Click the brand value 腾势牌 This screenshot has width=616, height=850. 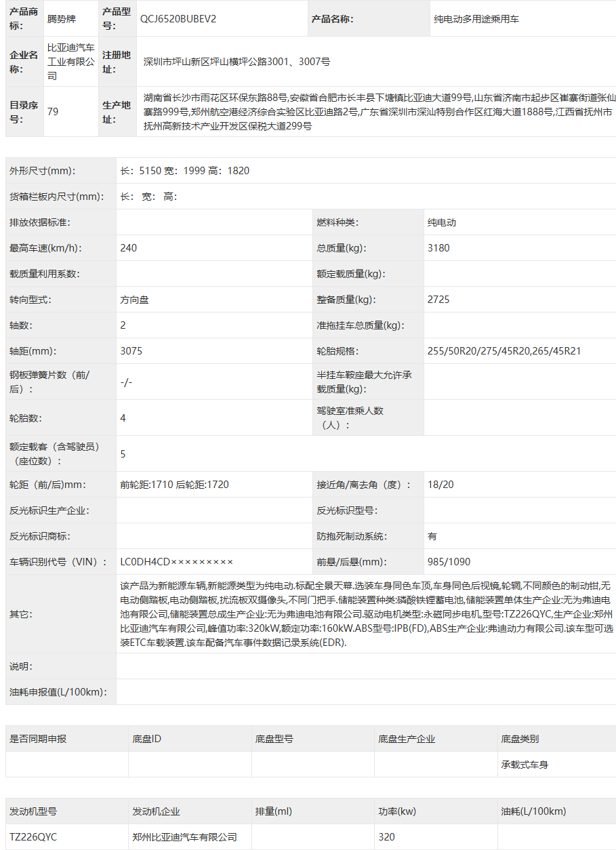pos(62,19)
